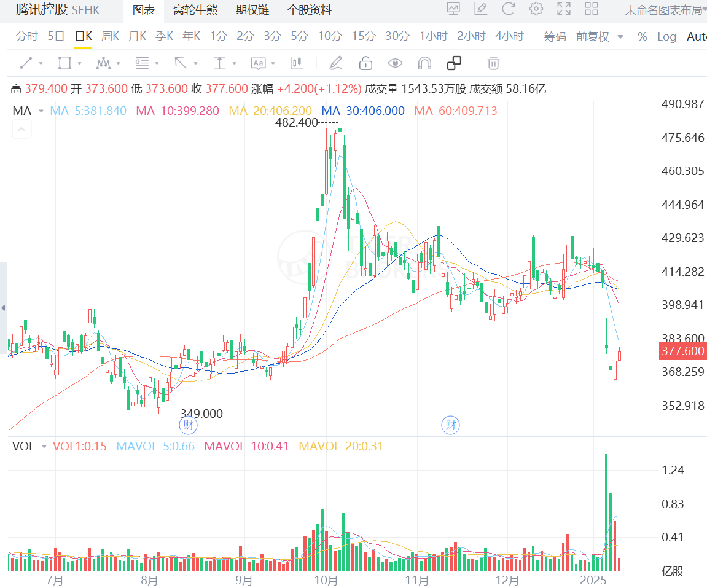Click the pencil freehand draw icon

point(336,63)
